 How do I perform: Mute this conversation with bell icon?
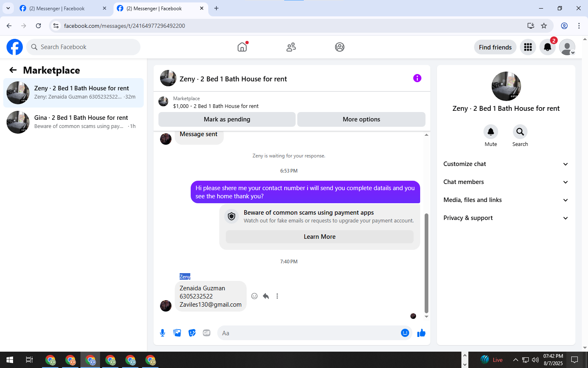[x=491, y=132]
